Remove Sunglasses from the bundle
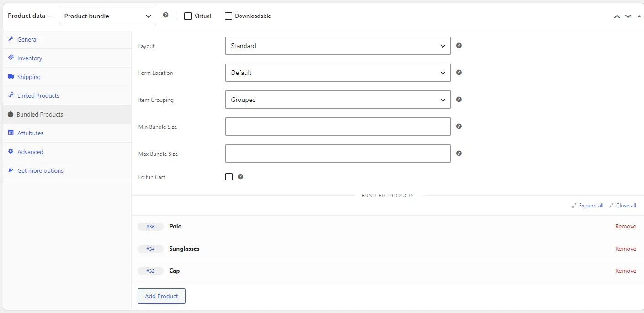644x313 pixels. (626, 249)
